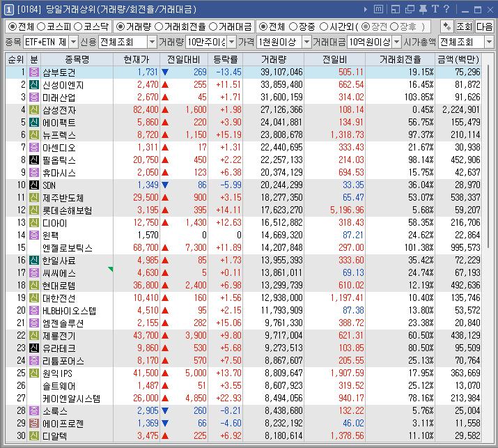This screenshot has height=448, width=498.
Task: Click the HLB바이오스텝 stock name
Action: coord(69,311)
